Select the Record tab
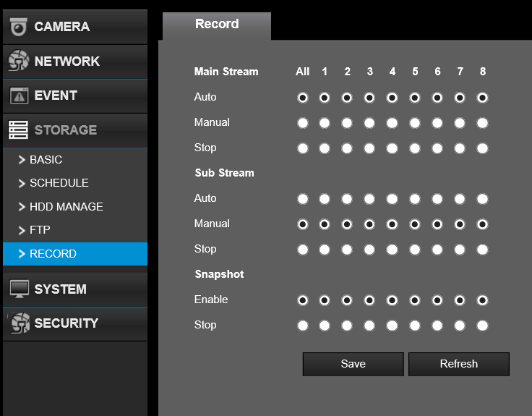 coord(217,26)
